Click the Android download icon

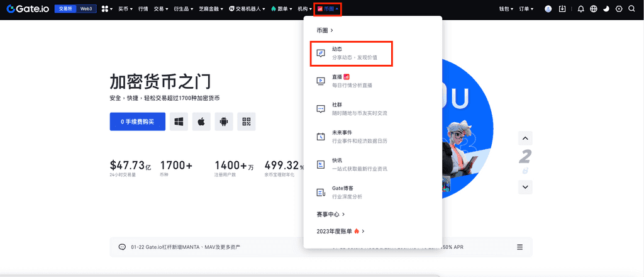[x=224, y=122]
